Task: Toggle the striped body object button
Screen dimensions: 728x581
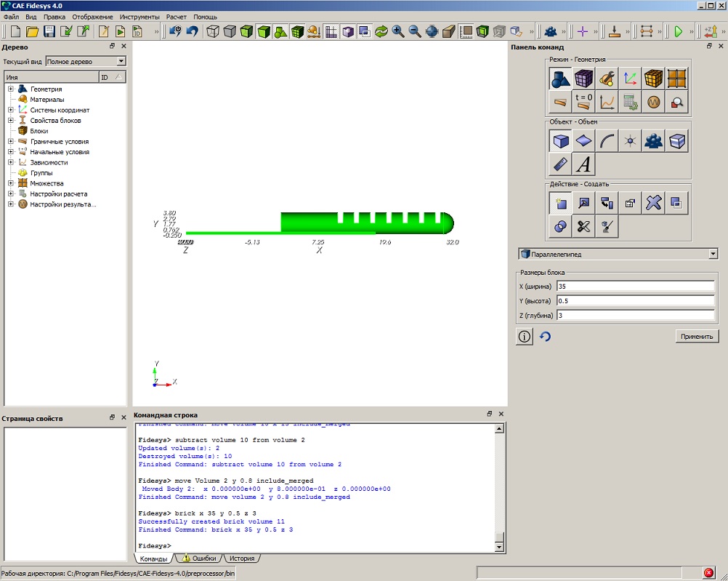Action: pos(677,140)
